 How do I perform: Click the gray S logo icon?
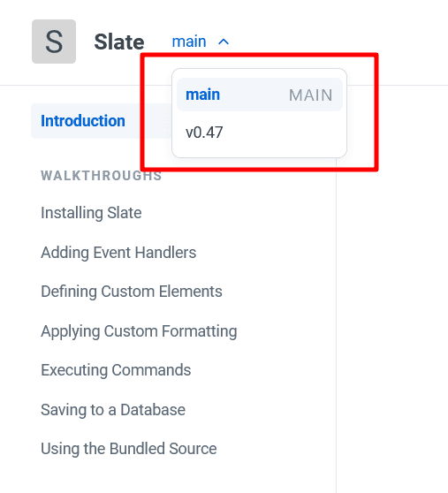pos(54,42)
